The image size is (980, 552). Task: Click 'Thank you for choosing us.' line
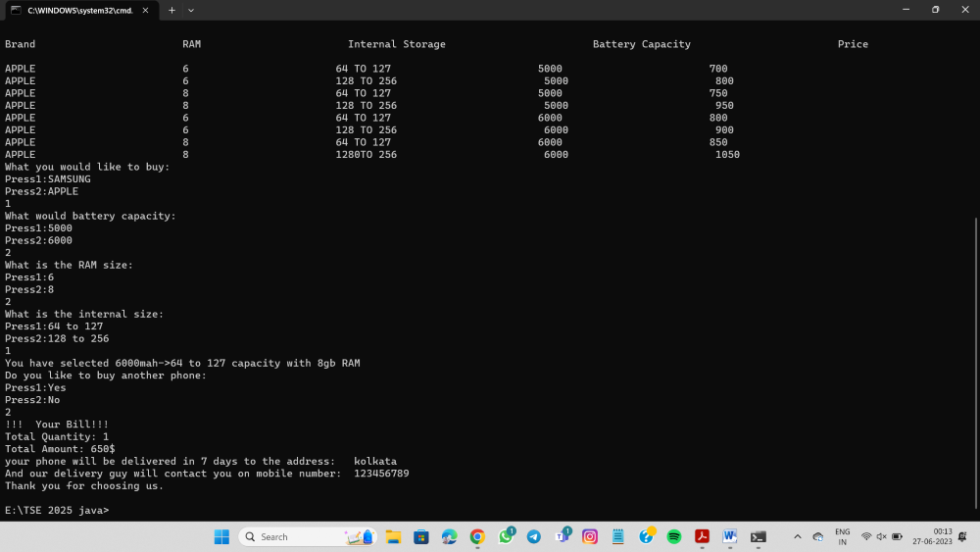(83, 485)
